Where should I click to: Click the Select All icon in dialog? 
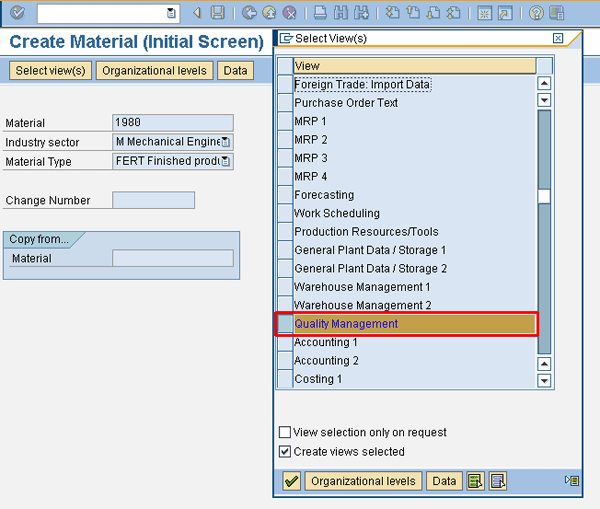pyautogui.click(x=476, y=481)
